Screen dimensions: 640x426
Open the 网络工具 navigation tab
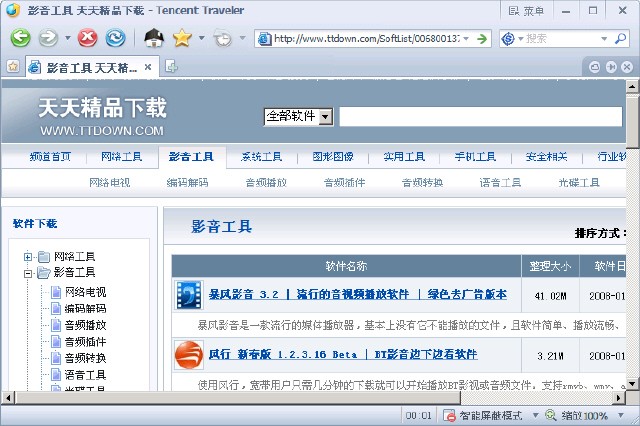click(x=121, y=157)
